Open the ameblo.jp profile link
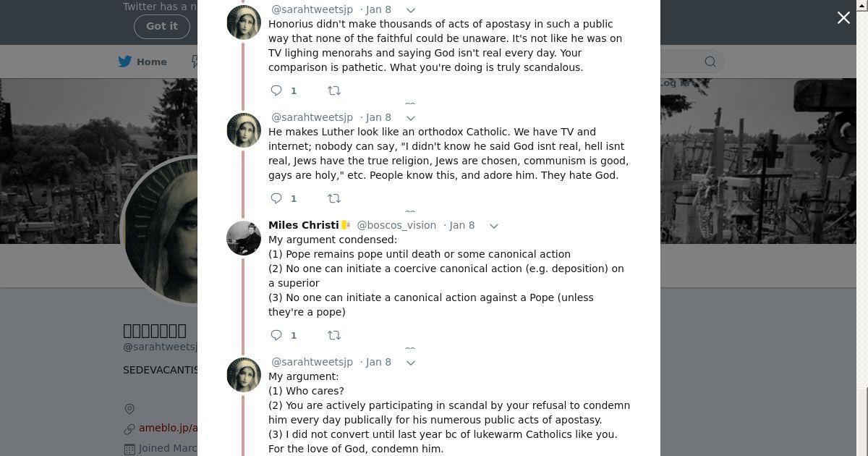Image resolution: width=868 pixels, height=456 pixels. point(168,428)
